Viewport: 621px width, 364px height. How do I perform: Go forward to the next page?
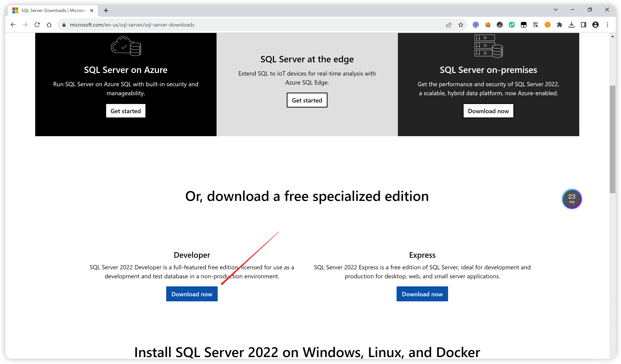tap(25, 25)
